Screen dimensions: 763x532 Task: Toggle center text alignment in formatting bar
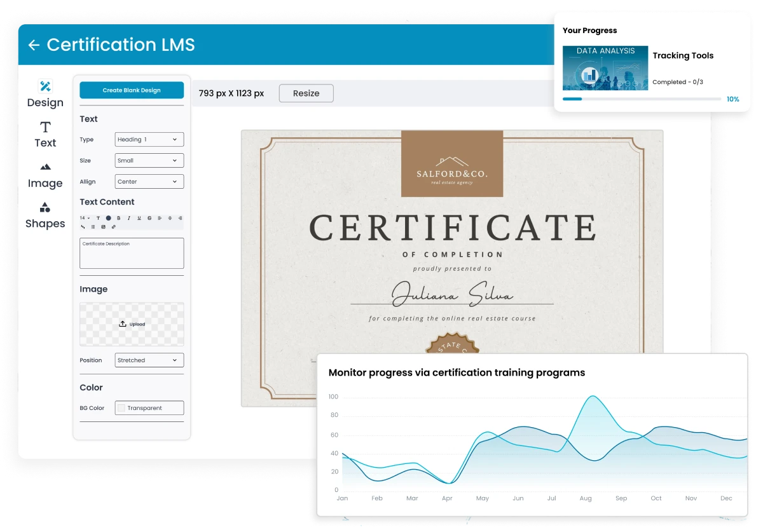click(170, 218)
